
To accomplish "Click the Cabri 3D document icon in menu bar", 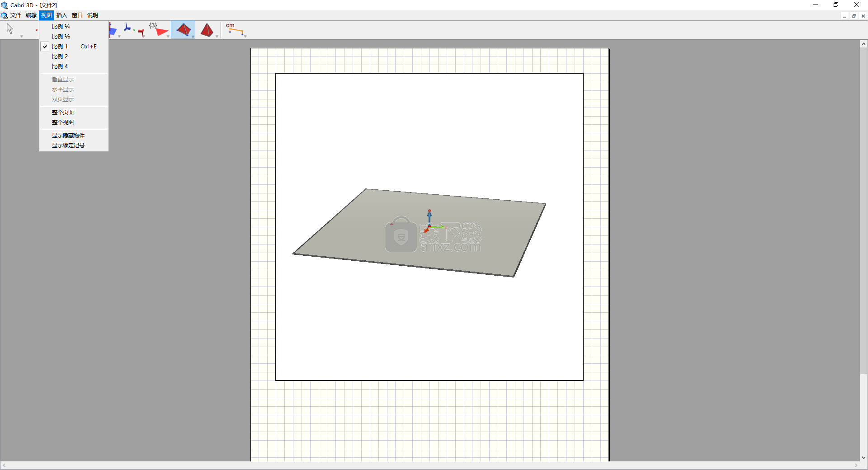I will pyautogui.click(x=5, y=15).
